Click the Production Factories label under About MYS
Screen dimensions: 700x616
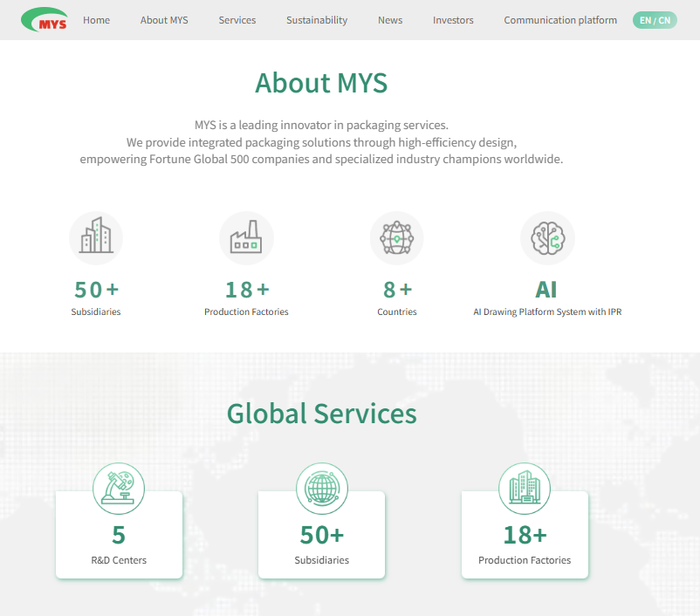[246, 311]
